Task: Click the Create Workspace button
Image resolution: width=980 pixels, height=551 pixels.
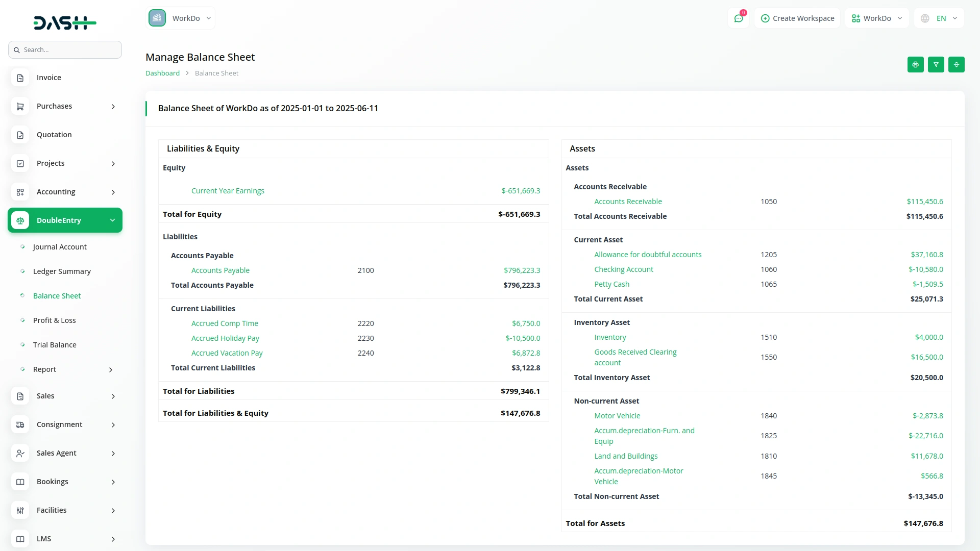Action: (797, 18)
